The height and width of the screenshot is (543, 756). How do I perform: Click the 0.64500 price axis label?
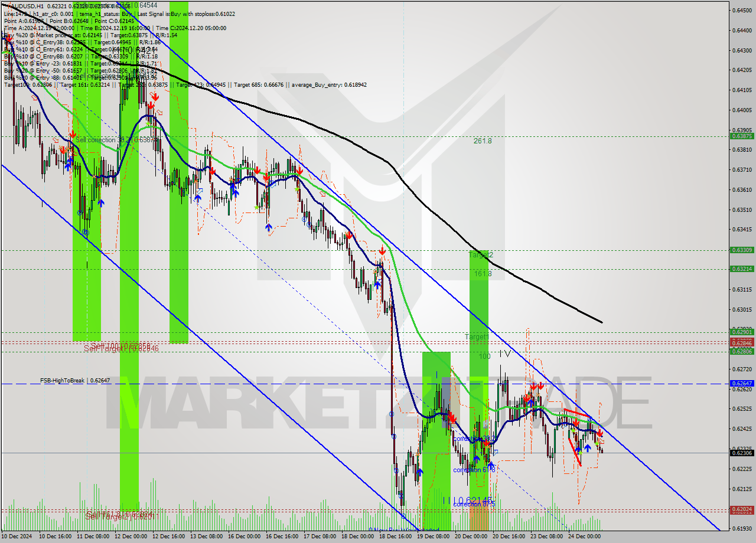(x=742, y=10)
